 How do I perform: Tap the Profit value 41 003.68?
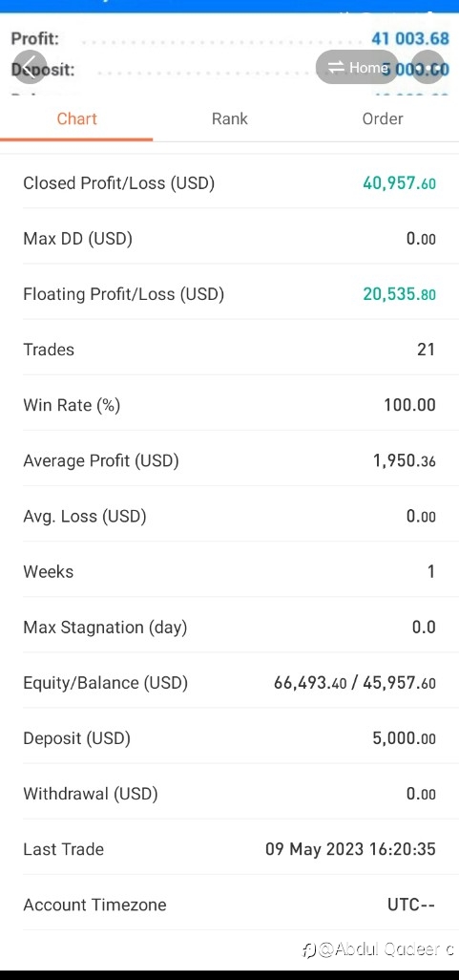click(x=409, y=39)
